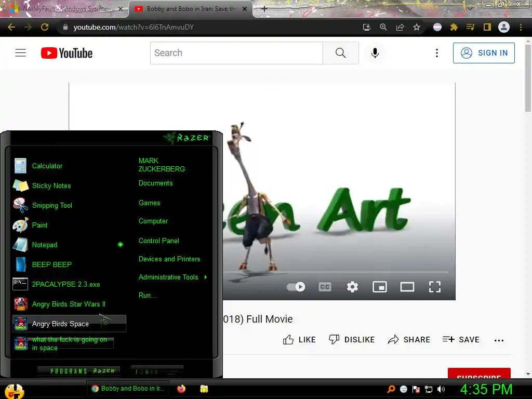Launch Angry Birds Space from Start menu

coord(69,324)
